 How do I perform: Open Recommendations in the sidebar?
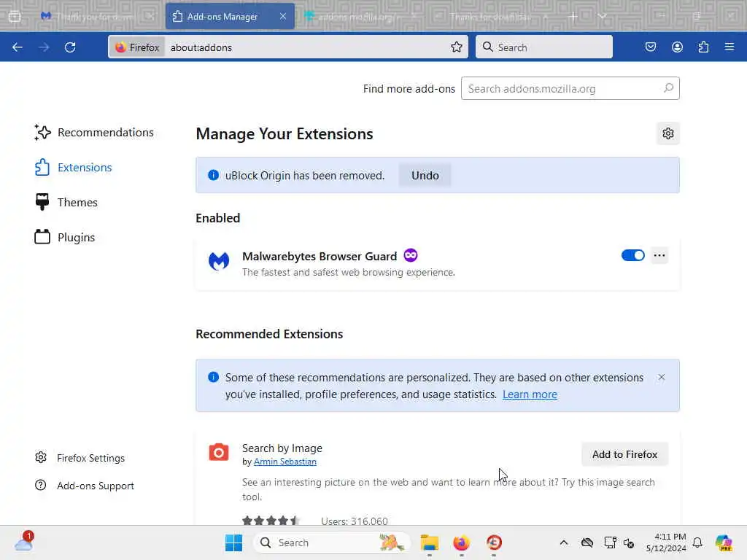(94, 133)
